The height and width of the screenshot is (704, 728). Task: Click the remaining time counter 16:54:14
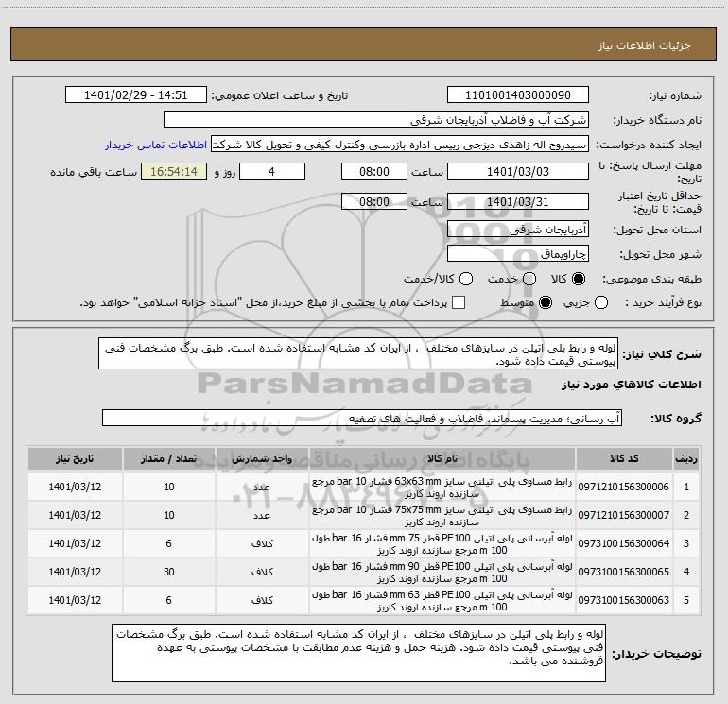(174, 171)
